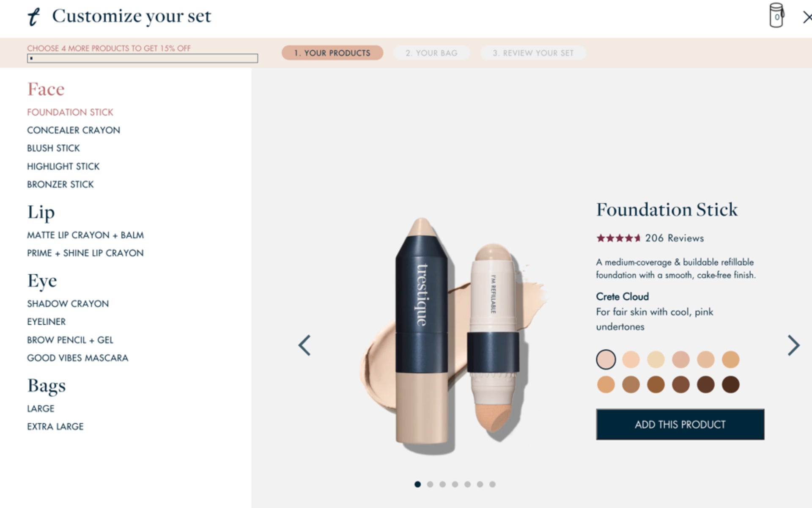This screenshot has width=812, height=508.
Task: Select the fourth carousel dot
Action: click(x=455, y=484)
